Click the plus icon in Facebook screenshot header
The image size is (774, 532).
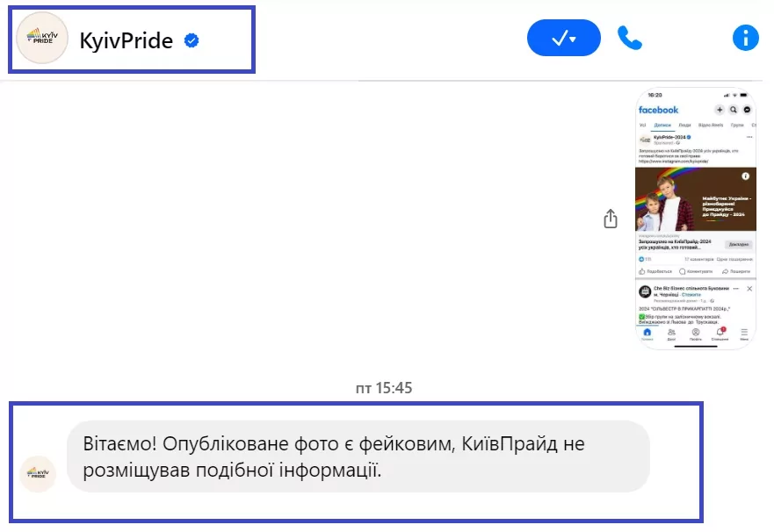click(720, 110)
